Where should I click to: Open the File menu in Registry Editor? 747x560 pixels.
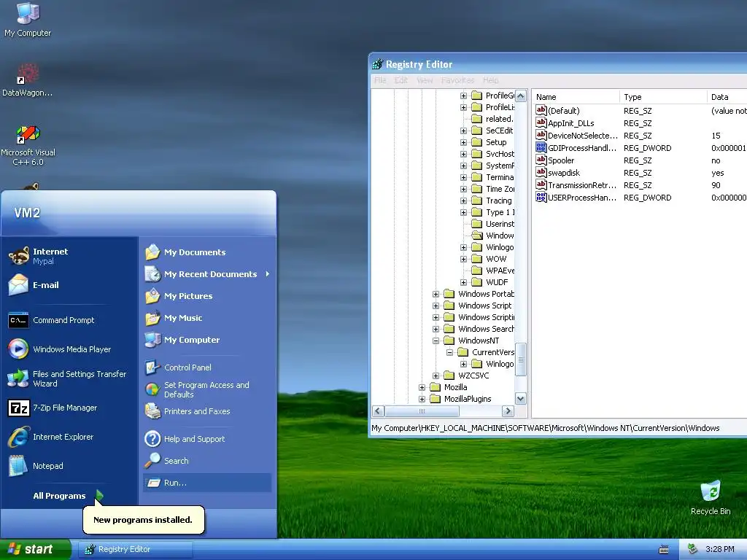click(x=379, y=80)
